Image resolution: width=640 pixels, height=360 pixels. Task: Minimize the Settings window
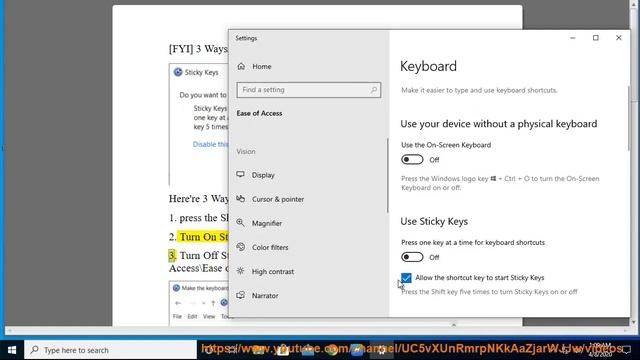click(x=573, y=38)
